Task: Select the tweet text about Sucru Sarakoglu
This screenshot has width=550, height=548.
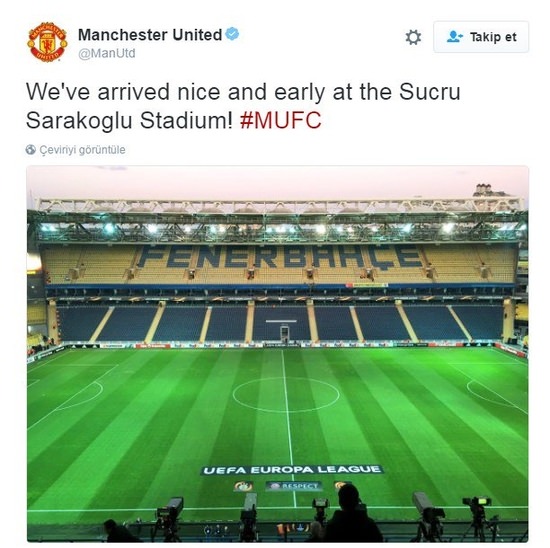Action: click(243, 106)
